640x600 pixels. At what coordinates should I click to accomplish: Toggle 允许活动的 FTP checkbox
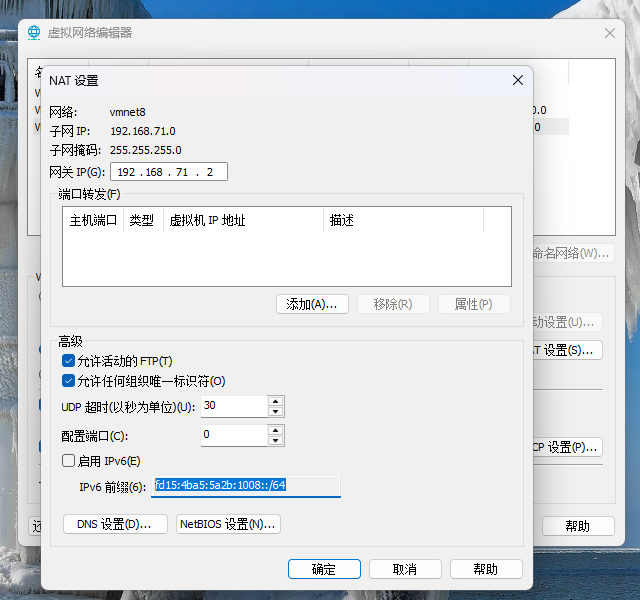tap(68, 361)
